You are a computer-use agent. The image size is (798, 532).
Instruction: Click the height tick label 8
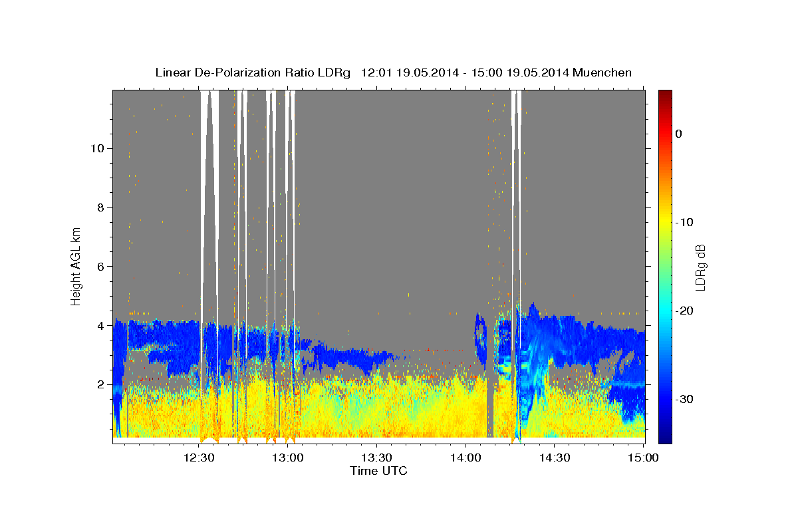[100, 207]
